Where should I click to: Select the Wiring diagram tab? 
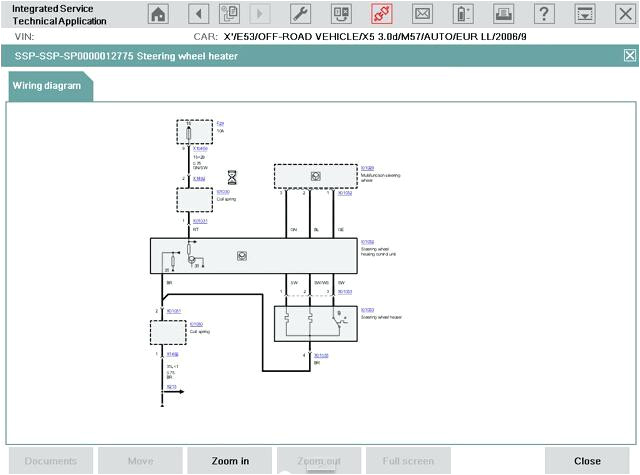point(49,86)
